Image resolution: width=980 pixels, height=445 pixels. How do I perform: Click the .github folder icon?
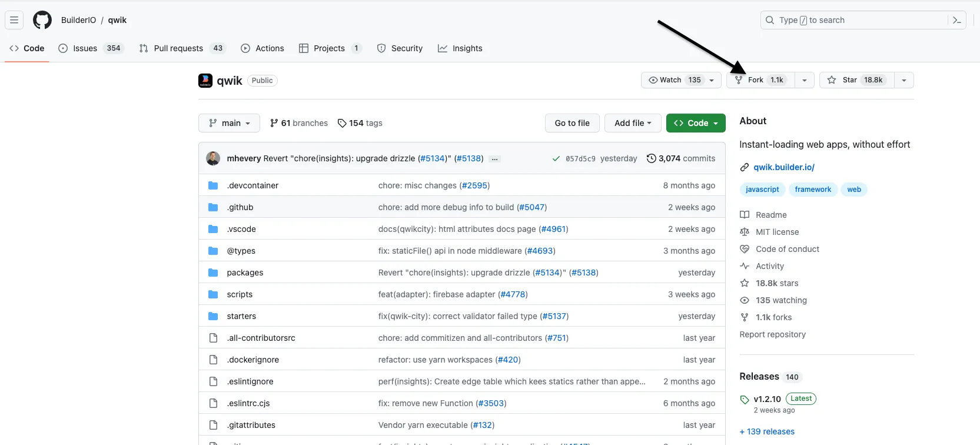pyautogui.click(x=213, y=207)
